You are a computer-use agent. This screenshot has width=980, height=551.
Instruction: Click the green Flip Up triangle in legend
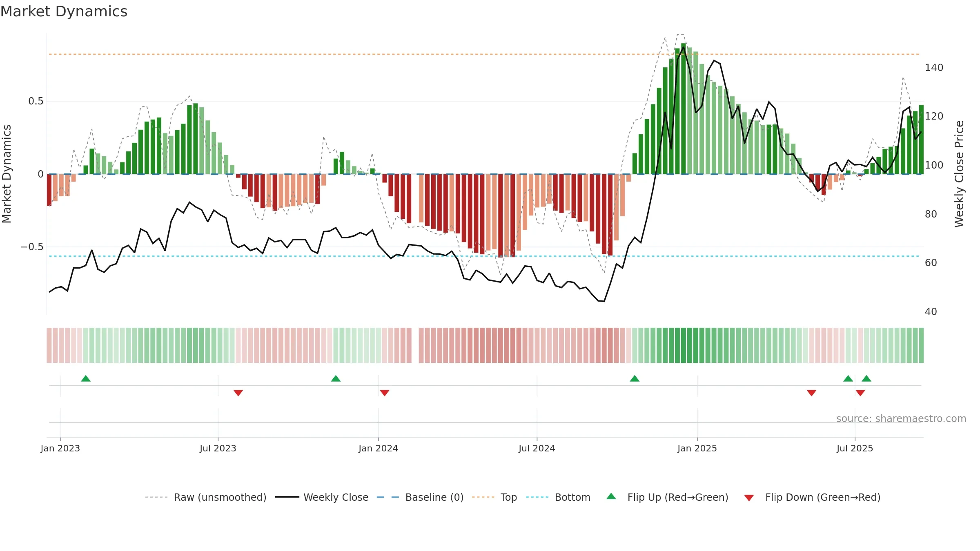click(x=611, y=496)
